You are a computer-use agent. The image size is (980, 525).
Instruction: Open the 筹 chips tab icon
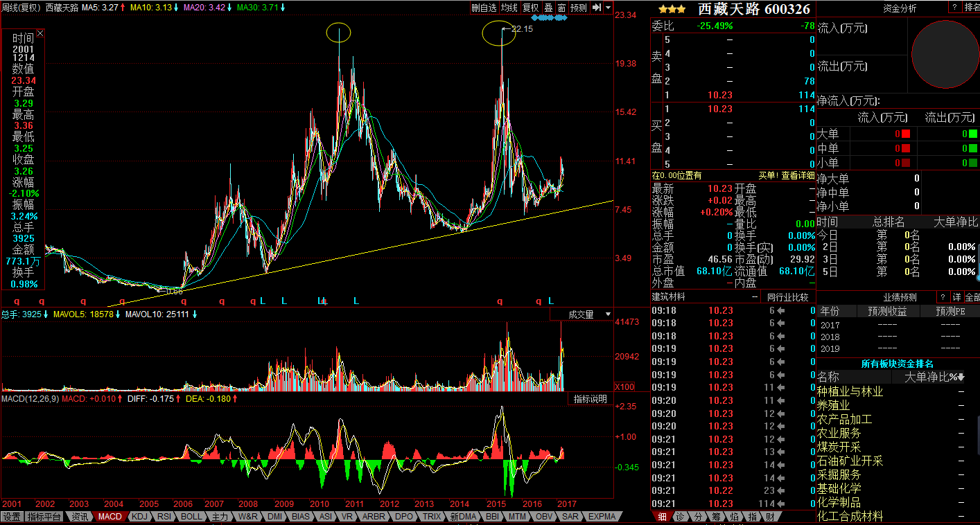[x=717, y=517]
